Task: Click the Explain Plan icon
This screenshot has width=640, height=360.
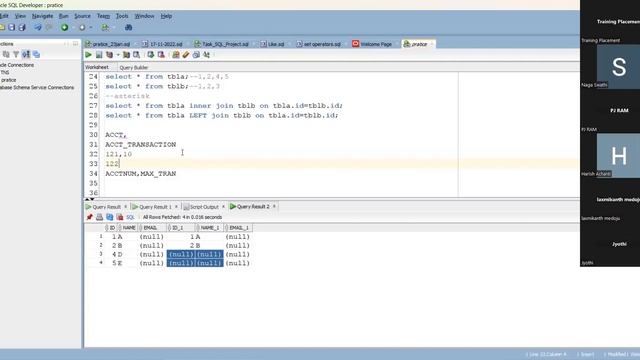Action: [109, 55]
